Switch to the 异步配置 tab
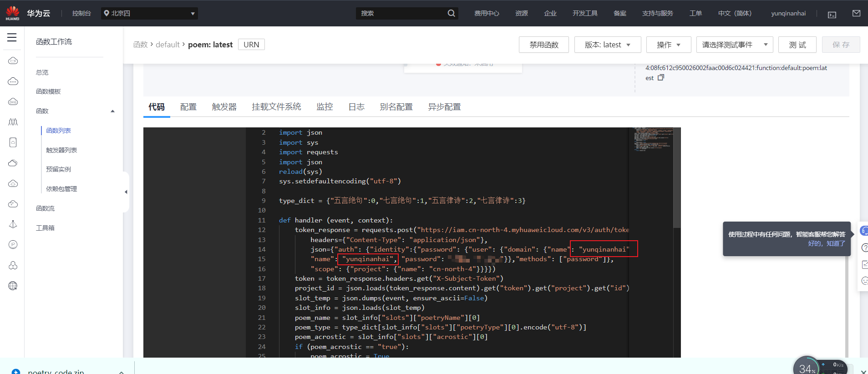868x374 pixels. point(445,107)
